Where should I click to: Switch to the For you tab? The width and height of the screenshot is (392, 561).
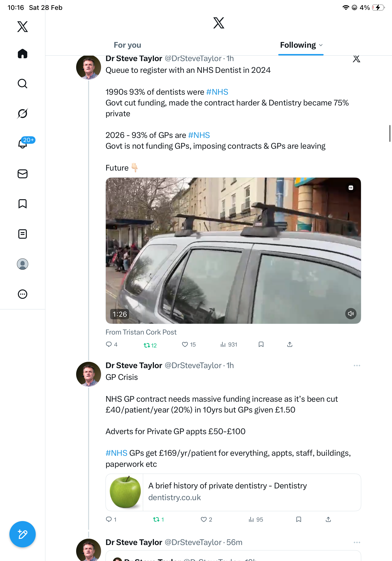coord(127,45)
